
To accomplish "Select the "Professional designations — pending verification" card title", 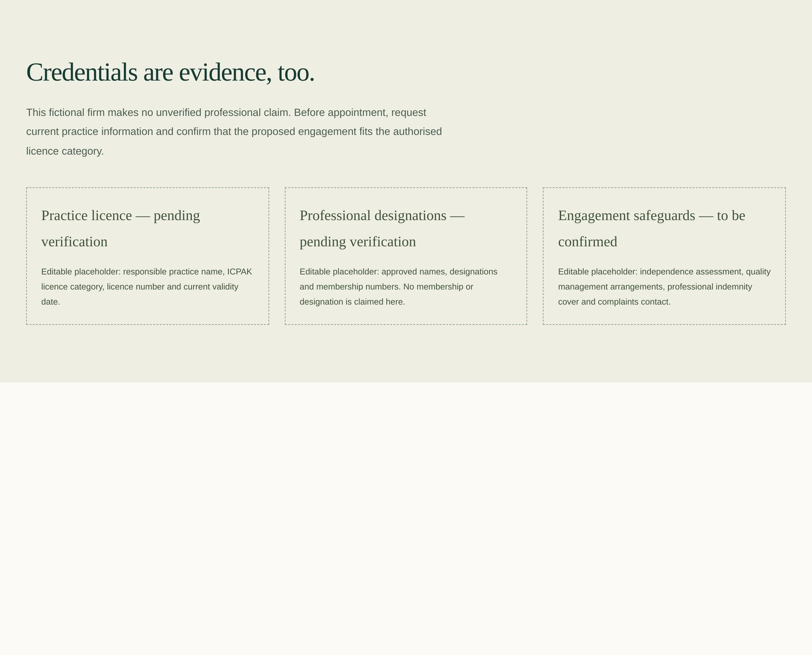I will click(382, 228).
